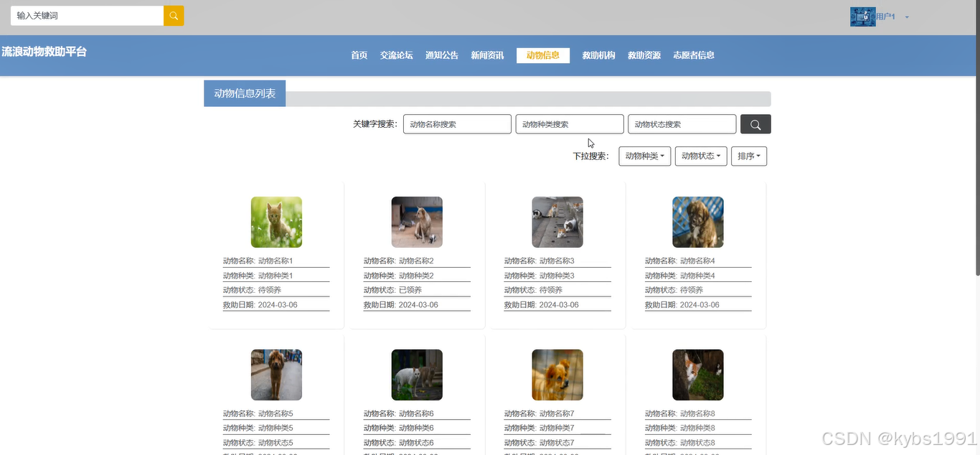Open the 交流论坛 nav item
This screenshot has height=455, width=980.
tap(397, 55)
